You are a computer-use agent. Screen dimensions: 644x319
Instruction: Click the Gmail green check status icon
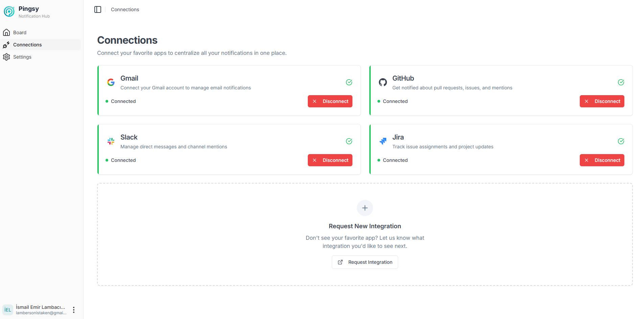349,82
